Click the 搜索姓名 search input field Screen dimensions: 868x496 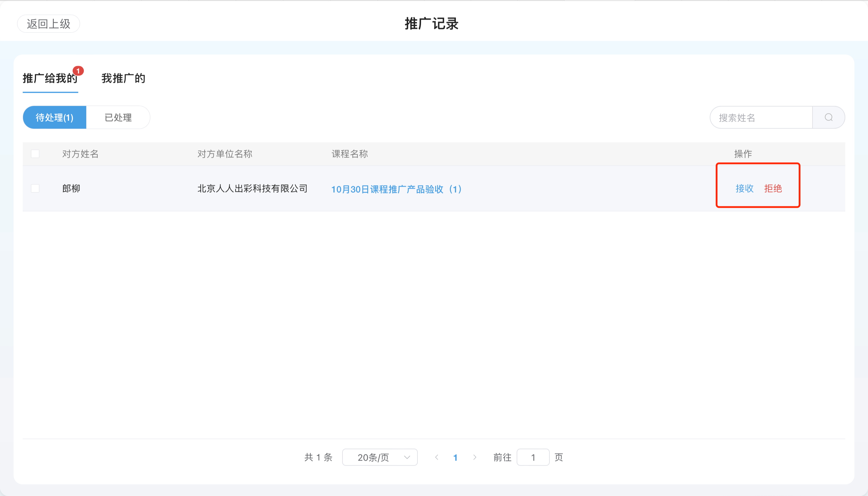click(763, 117)
